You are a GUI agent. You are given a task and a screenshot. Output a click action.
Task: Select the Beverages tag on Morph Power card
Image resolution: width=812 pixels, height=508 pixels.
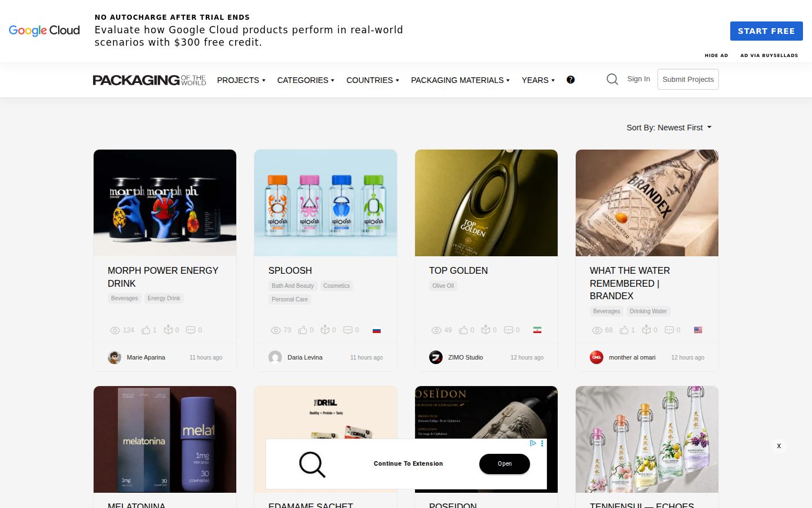[125, 298]
